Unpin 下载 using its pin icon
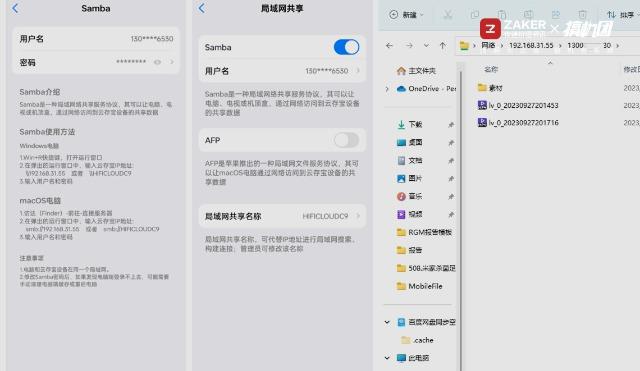This screenshot has width=640, height=371. 451,125
